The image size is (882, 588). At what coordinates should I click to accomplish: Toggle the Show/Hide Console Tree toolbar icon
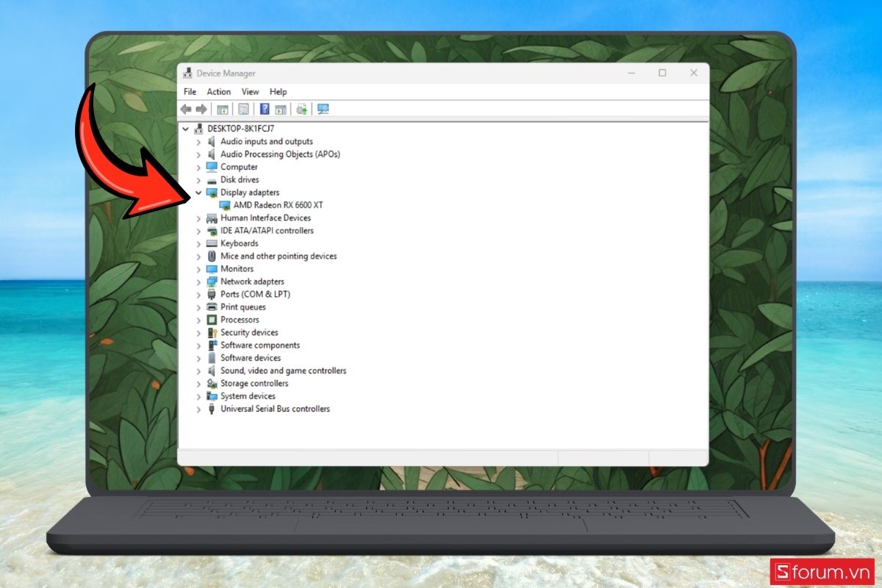pyautogui.click(x=222, y=110)
